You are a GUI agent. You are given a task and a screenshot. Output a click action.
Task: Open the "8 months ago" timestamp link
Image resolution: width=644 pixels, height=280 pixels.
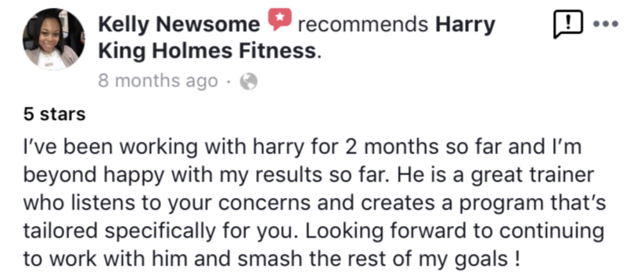coord(158,81)
